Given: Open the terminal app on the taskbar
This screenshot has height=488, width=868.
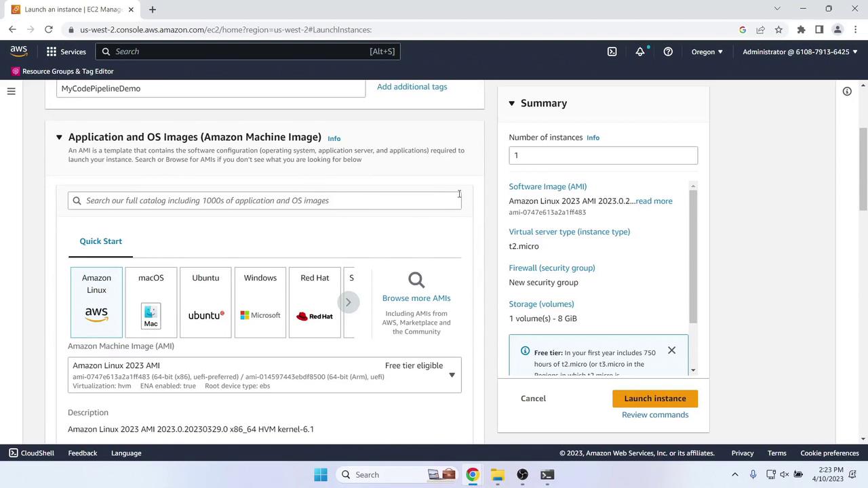Looking at the screenshot, I should click(547, 474).
